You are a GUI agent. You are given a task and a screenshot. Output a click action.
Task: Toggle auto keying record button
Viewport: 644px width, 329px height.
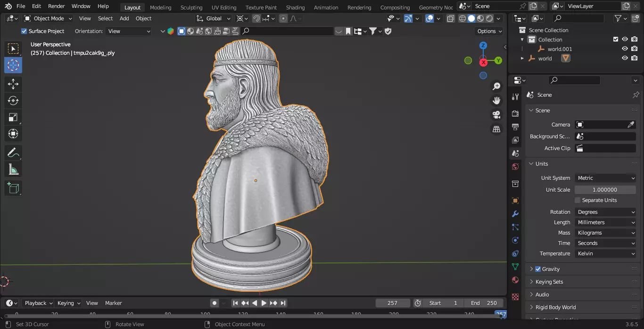pos(215,303)
